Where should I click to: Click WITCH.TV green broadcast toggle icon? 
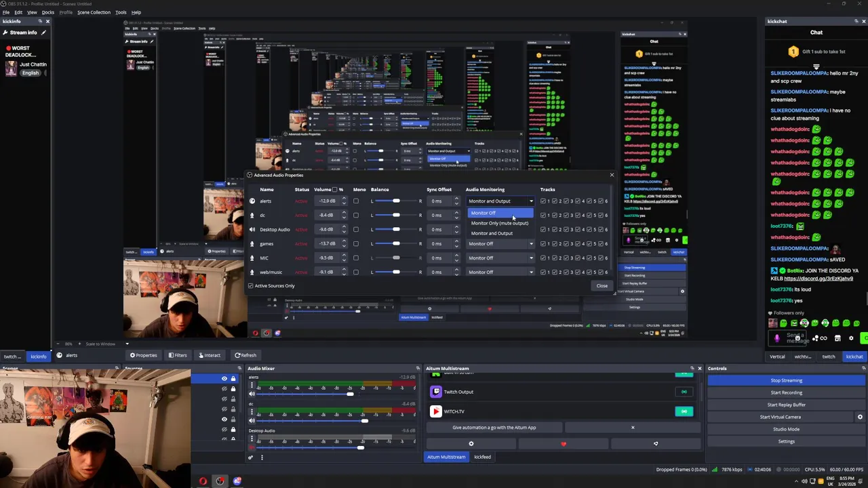(684, 411)
